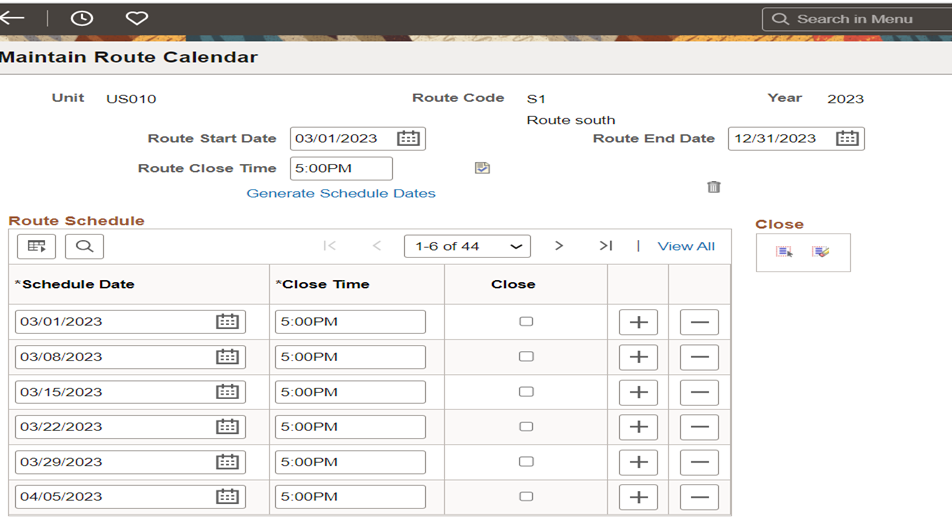Open calendar for 03/08/2023 schedule date
The image size is (952, 523).
[x=228, y=357]
